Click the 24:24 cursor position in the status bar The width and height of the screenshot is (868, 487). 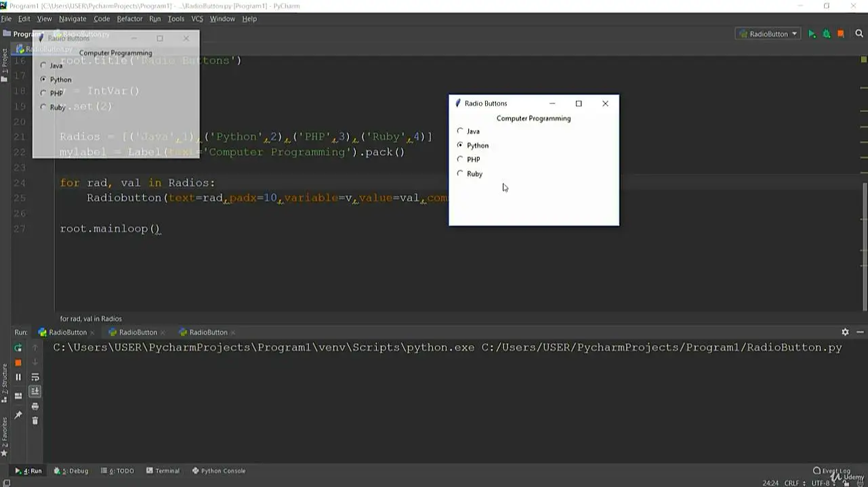click(770, 483)
